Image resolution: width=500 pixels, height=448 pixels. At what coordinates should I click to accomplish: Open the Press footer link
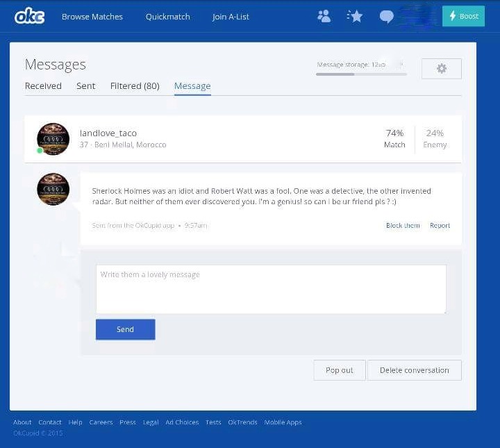tap(128, 422)
